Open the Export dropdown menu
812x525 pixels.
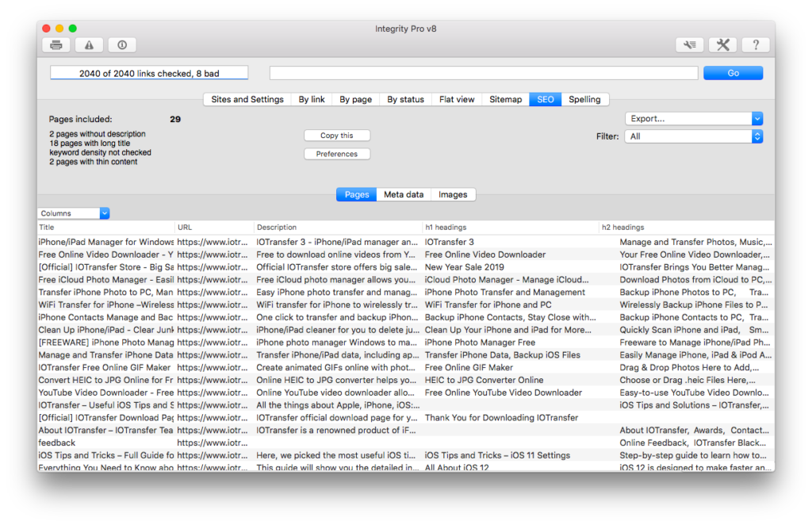click(693, 119)
